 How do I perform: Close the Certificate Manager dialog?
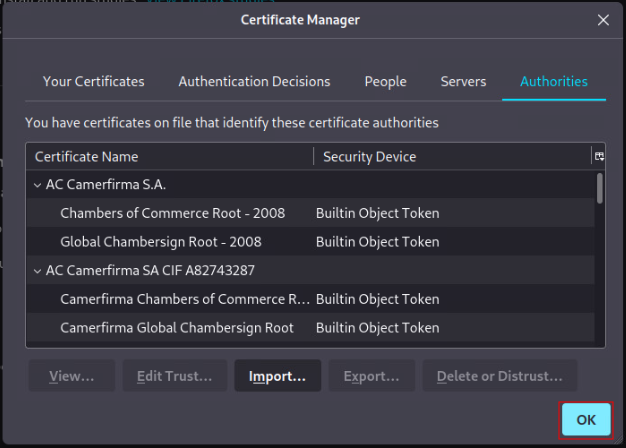[602, 20]
